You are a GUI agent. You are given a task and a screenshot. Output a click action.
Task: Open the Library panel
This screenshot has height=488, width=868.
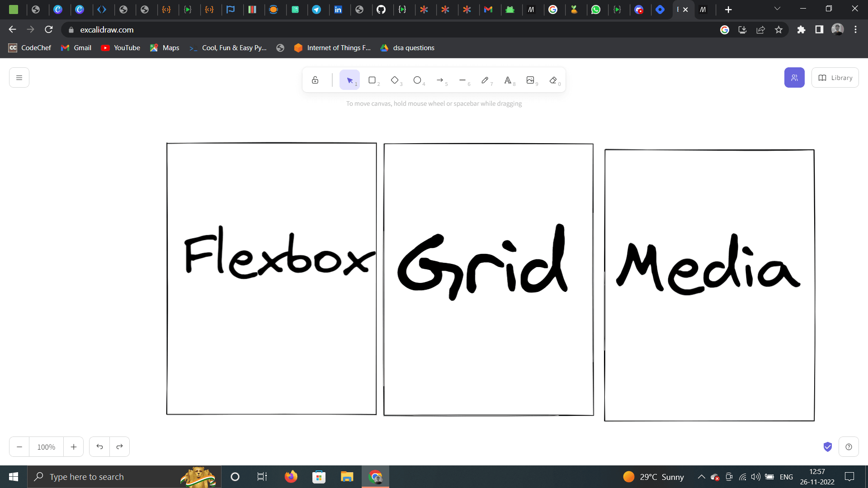click(x=835, y=78)
